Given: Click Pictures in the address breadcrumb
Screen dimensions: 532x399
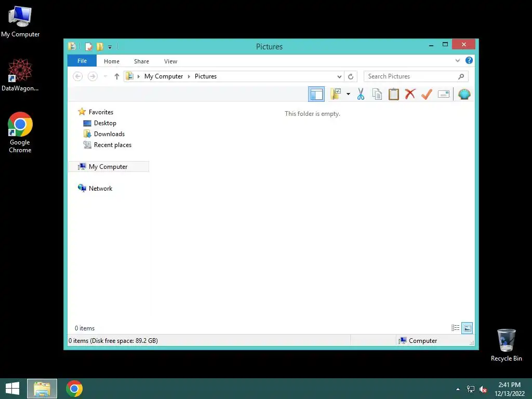Looking at the screenshot, I should (206, 76).
